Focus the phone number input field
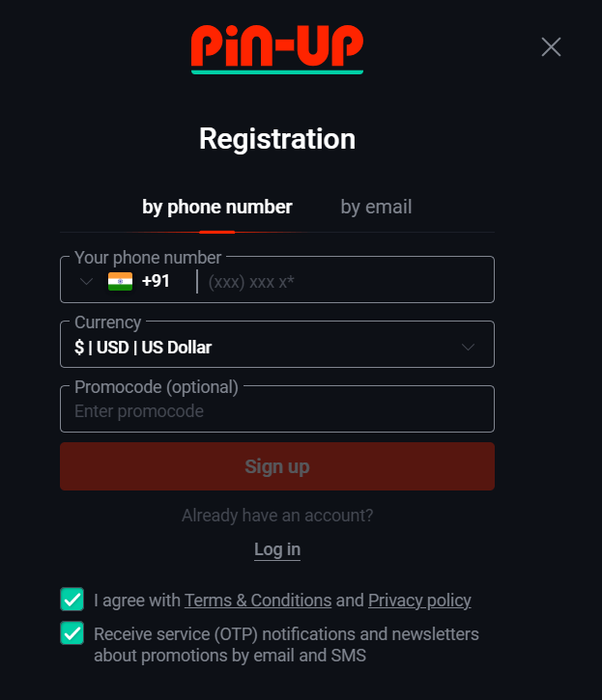 (343, 282)
